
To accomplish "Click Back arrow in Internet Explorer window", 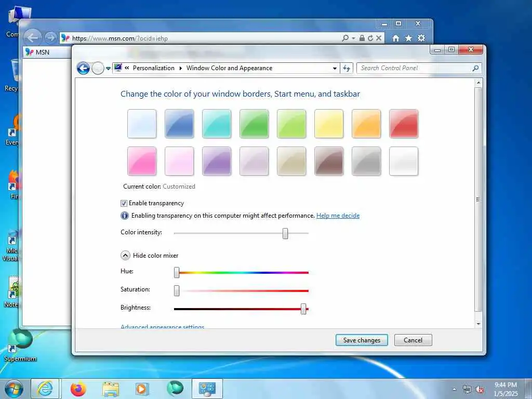I will click(33, 37).
